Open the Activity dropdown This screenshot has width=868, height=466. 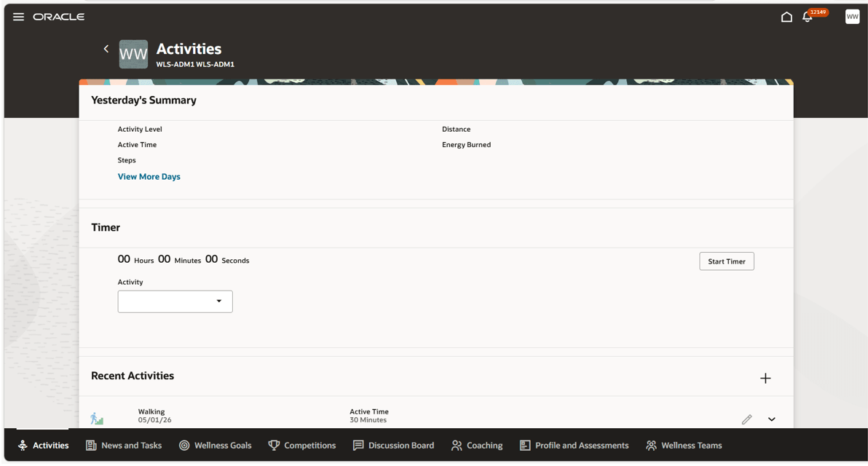point(175,301)
